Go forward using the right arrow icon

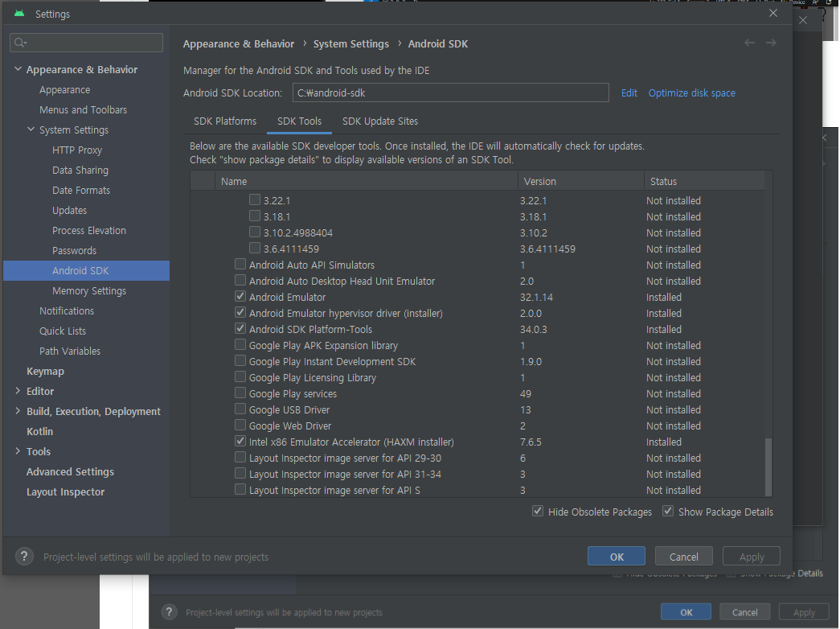[x=771, y=43]
